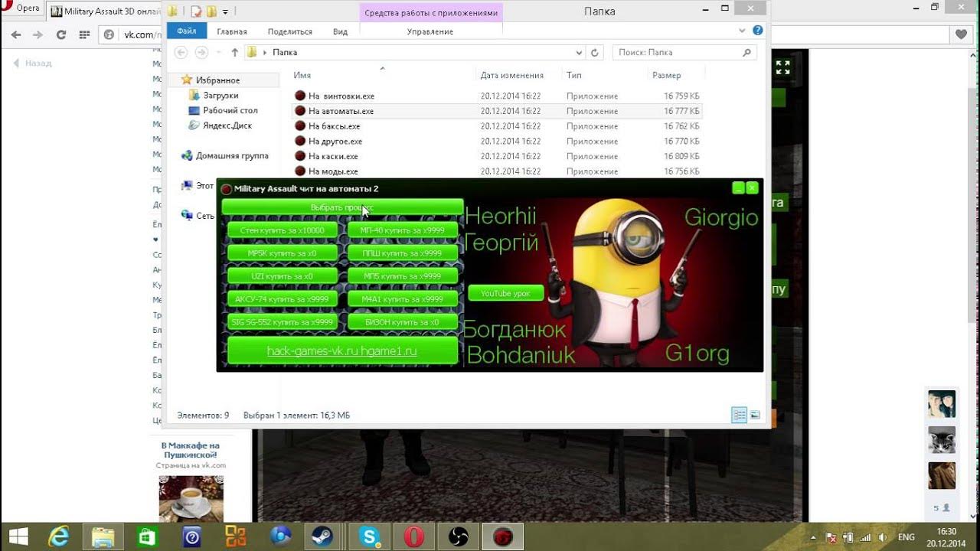Screen dimensions: 980x551
Task: Open Загрузки in the navigation pane
Action: 220,96
